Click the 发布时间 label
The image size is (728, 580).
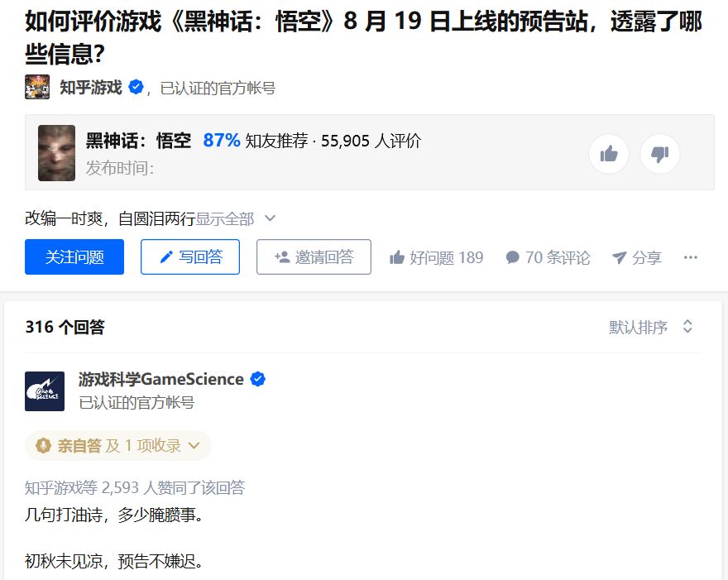(120, 168)
